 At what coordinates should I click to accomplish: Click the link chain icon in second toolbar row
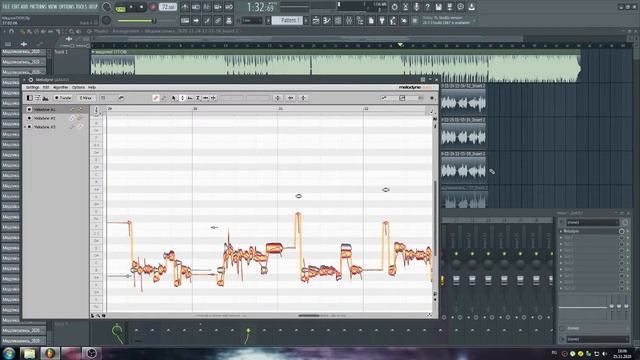click(218, 20)
